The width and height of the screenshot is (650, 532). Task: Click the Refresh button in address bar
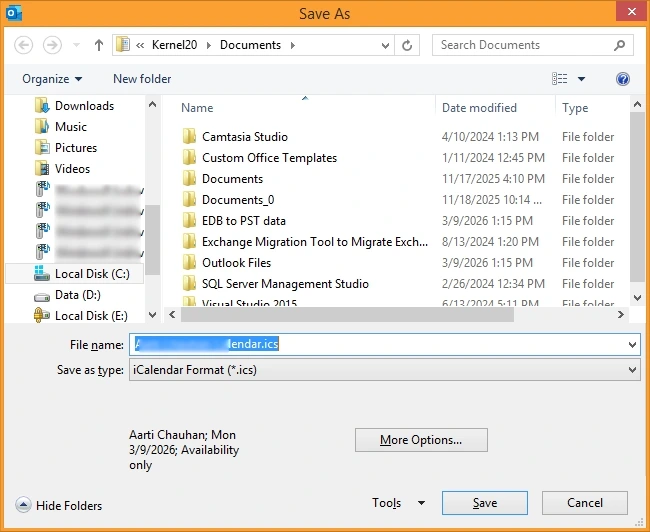coord(407,45)
